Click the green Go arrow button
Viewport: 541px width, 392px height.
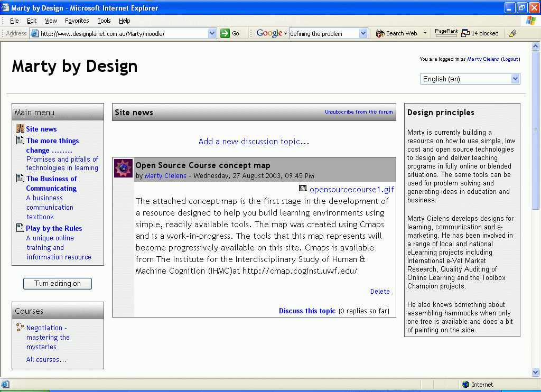[x=225, y=33]
